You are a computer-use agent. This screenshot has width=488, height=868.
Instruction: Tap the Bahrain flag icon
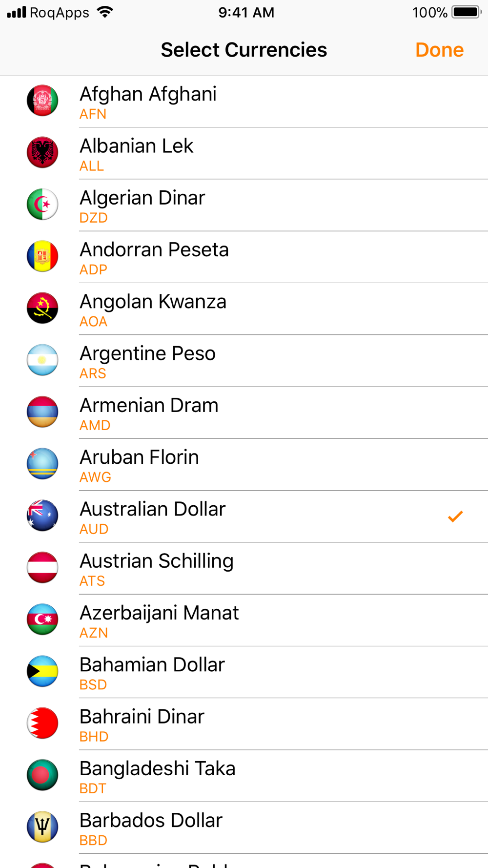pos(42,723)
